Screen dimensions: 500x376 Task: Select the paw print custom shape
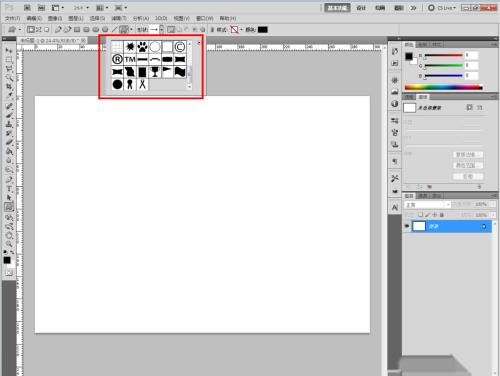142,47
